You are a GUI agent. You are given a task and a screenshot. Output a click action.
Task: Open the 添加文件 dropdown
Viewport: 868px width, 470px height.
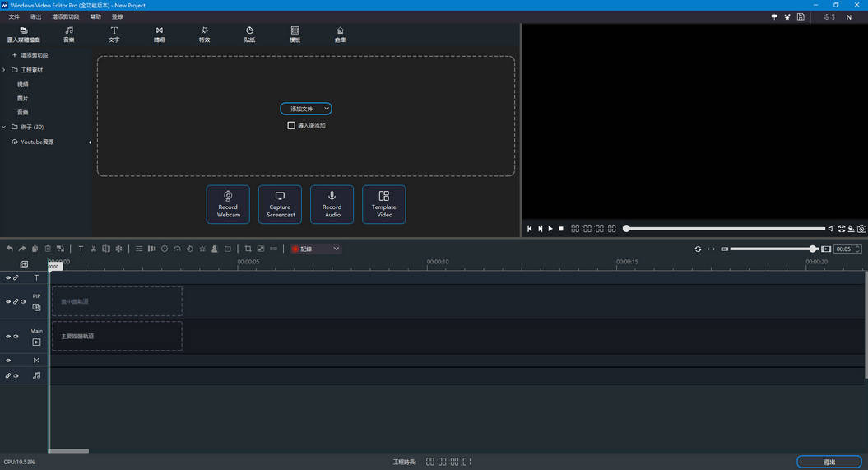pyautogui.click(x=306, y=109)
